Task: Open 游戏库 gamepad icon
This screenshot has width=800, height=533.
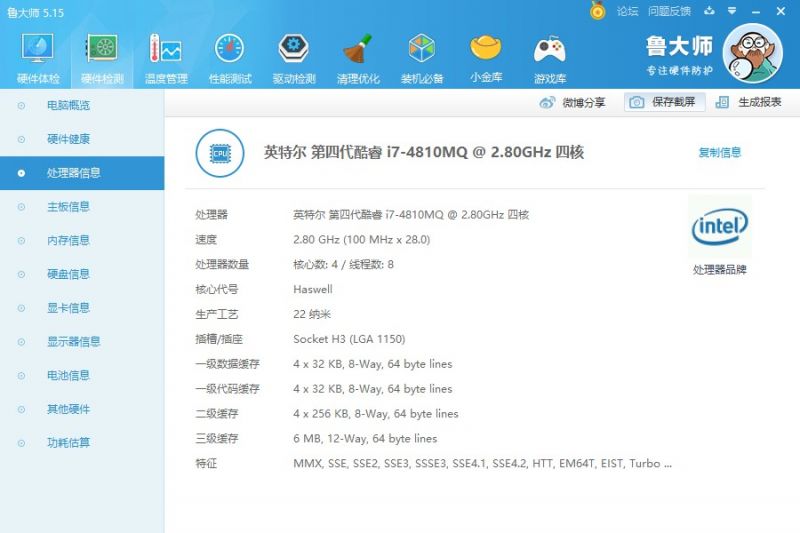Action: [x=549, y=58]
